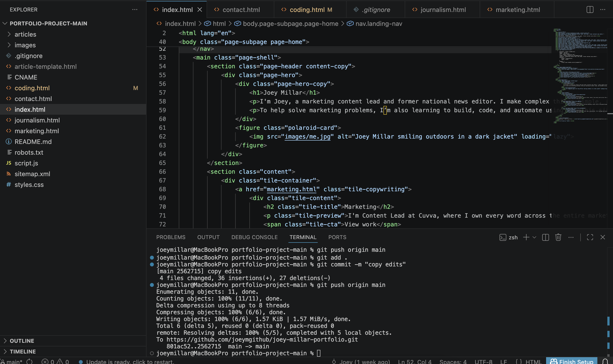Expand the articles folder
Viewport: 613px width, 364px height.
point(73,34)
